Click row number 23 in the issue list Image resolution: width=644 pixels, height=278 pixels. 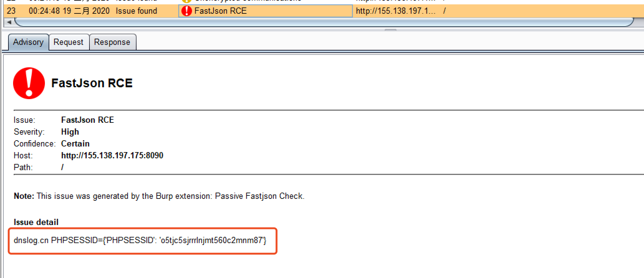(11, 11)
